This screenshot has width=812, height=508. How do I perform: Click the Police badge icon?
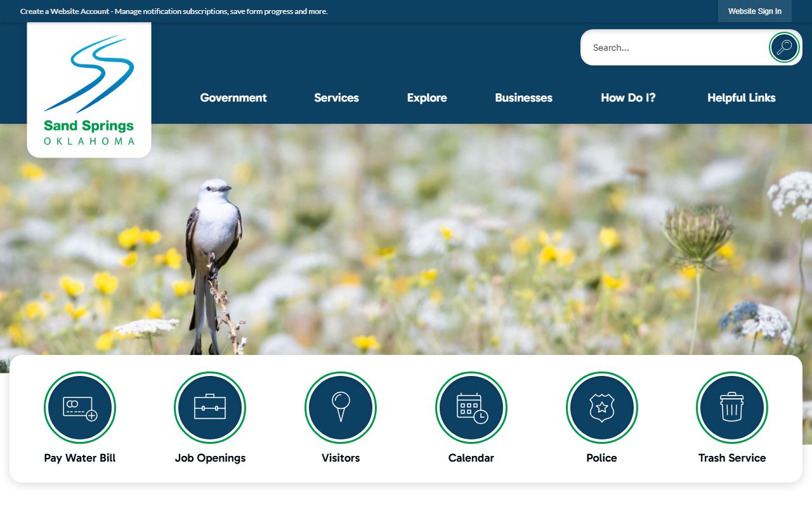(601, 408)
